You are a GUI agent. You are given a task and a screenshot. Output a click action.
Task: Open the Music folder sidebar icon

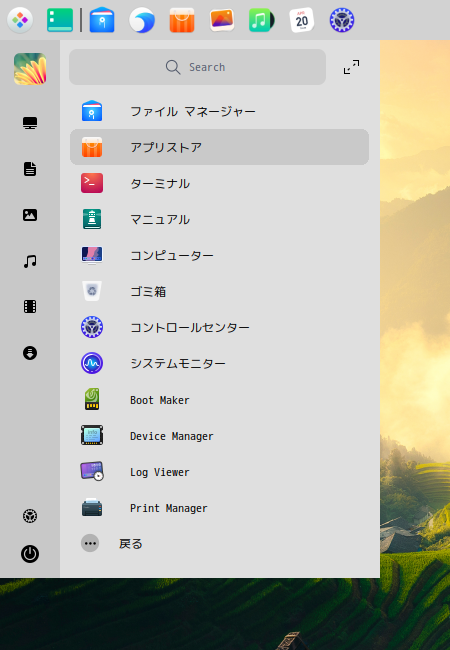(30, 261)
